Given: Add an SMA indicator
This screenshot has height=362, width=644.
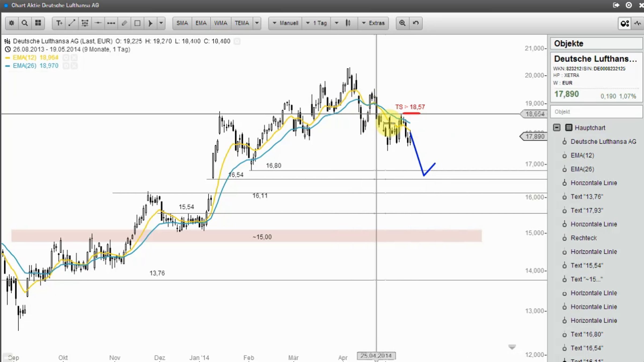Looking at the screenshot, I should 182,23.
